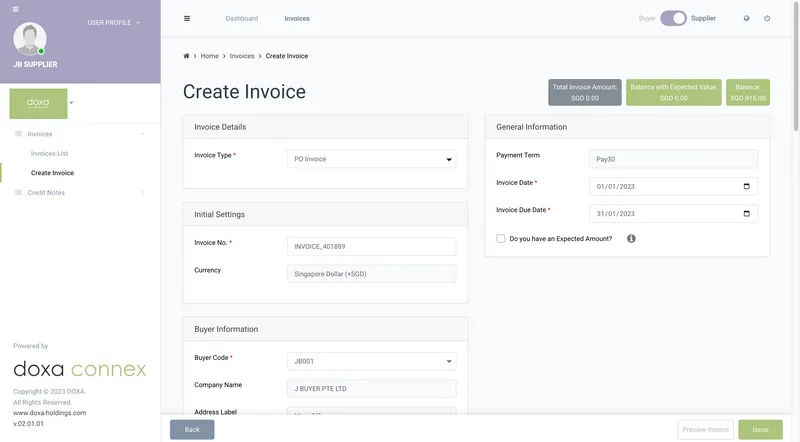Click the top bar hamburger toggle icon
The image size is (800, 442).
(x=187, y=18)
